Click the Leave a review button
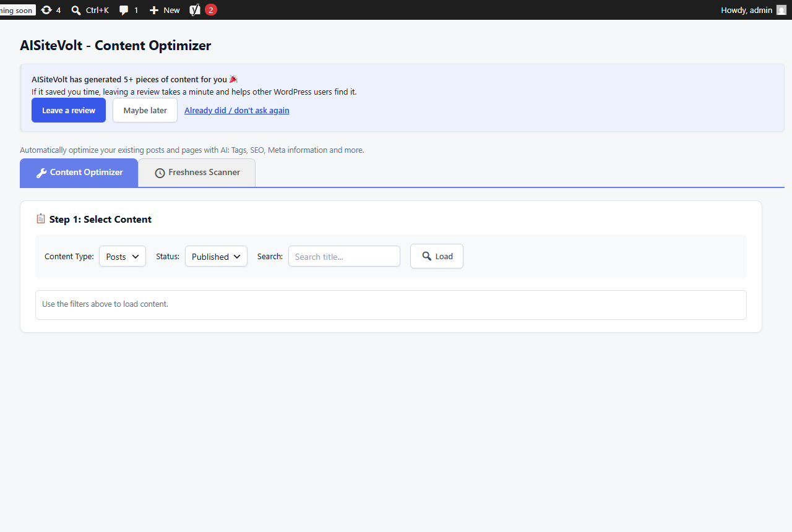Screen dimensions: 792x532 click(x=69, y=110)
